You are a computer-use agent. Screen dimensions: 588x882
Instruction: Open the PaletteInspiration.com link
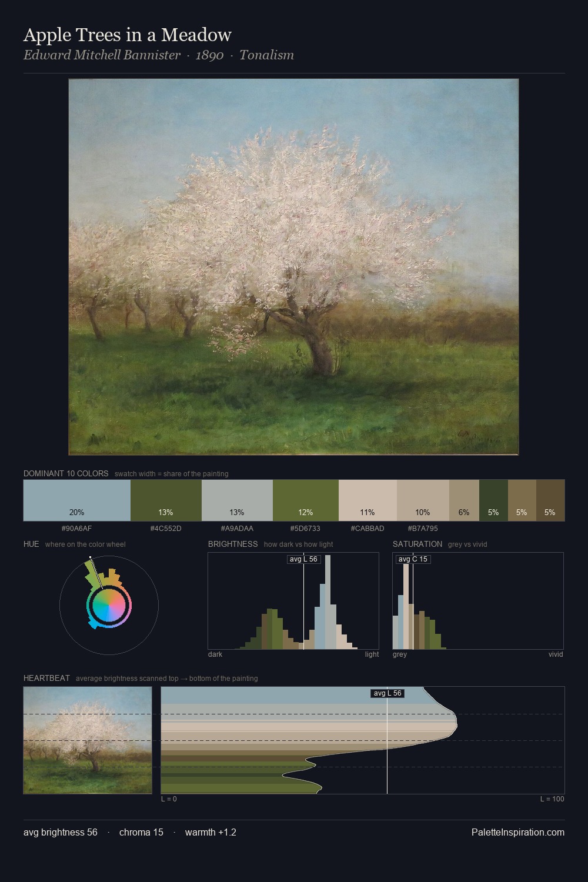518,832
